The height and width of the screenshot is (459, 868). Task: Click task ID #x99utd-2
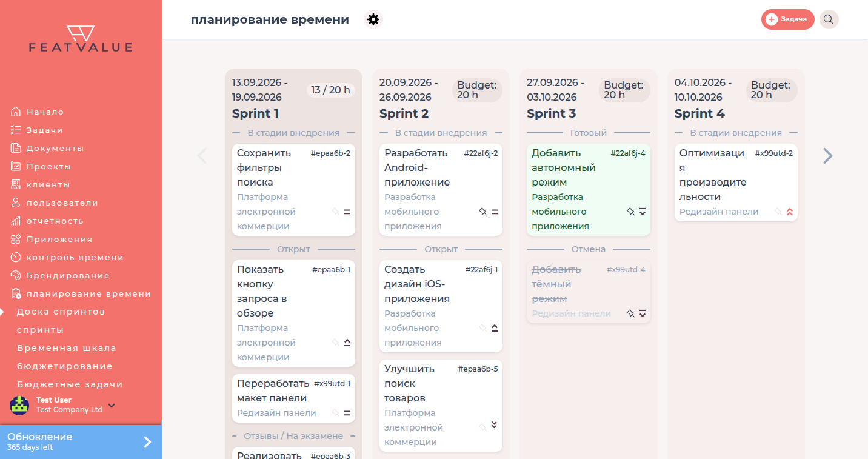(x=773, y=153)
